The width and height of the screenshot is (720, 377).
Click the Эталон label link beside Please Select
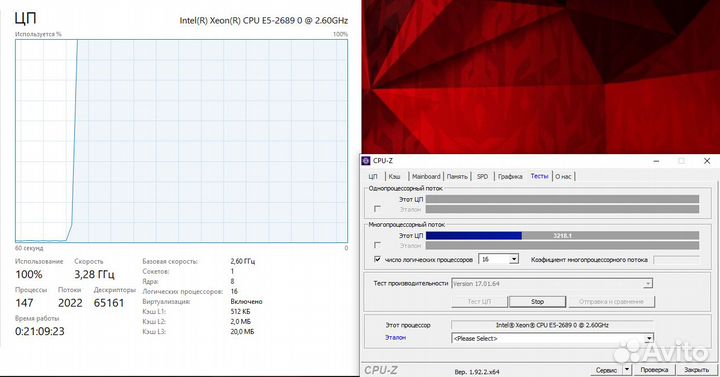(395, 338)
